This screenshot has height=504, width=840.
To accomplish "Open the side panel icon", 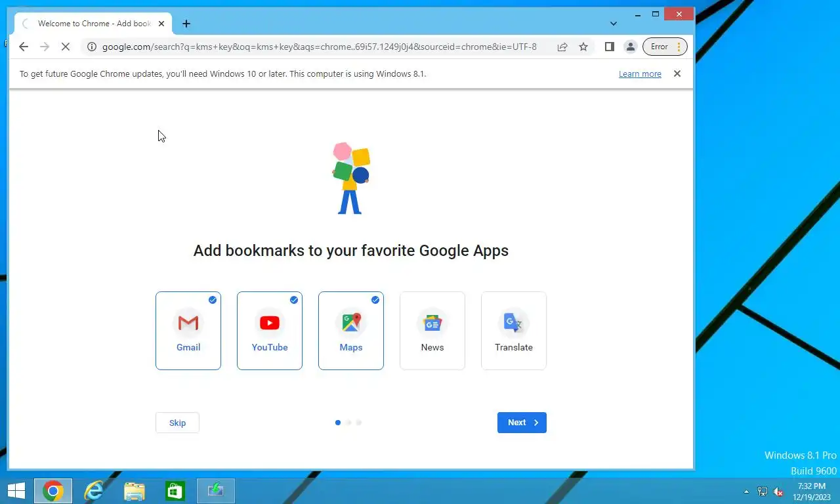I will [609, 47].
